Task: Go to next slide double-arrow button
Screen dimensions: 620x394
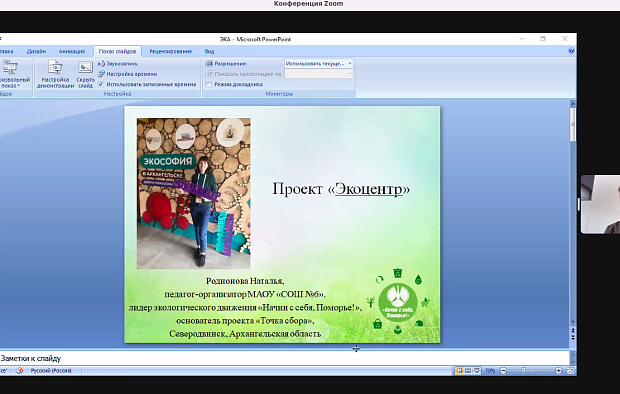Action: click(572, 338)
